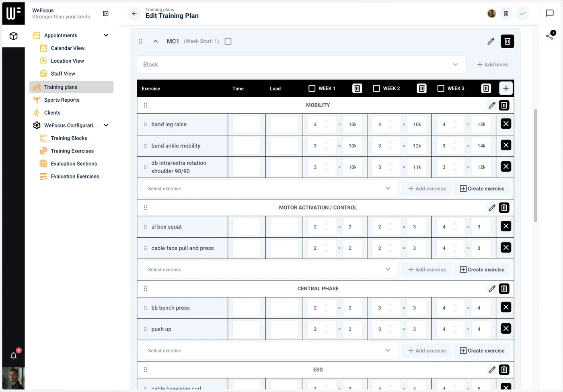
Task: Click the WeFocus logo icon
Action: pos(13,13)
